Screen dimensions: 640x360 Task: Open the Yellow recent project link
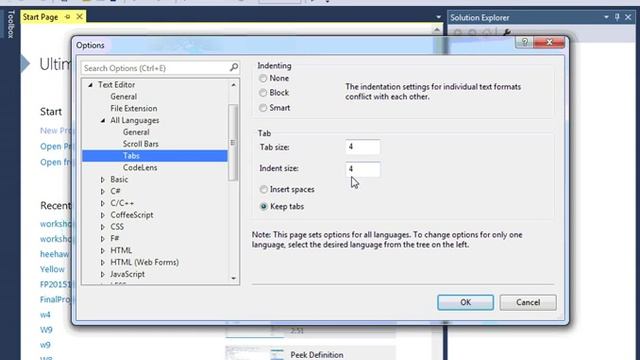52,269
